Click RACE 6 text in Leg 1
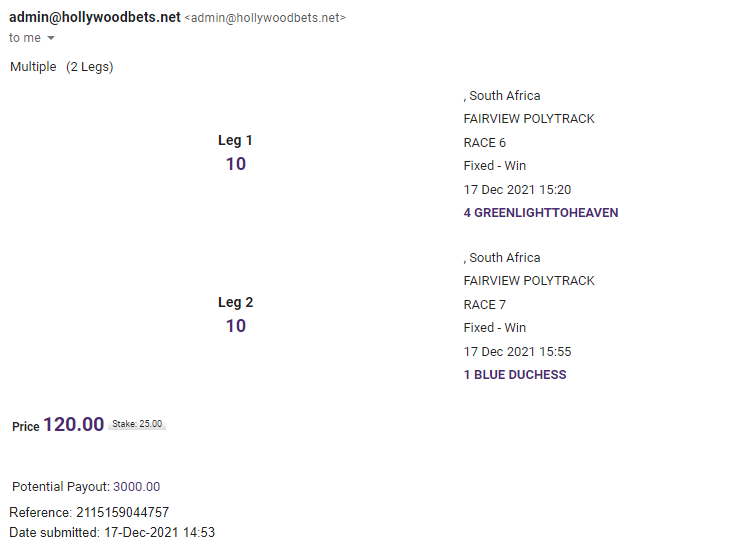 pyautogui.click(x=485, y=143)
